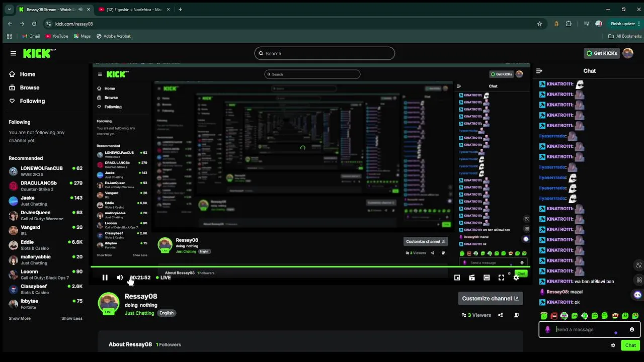The height and width of the screenshot is (362, 644).
Task: Insert the angry red emote
Action: [x=554, y=316]
